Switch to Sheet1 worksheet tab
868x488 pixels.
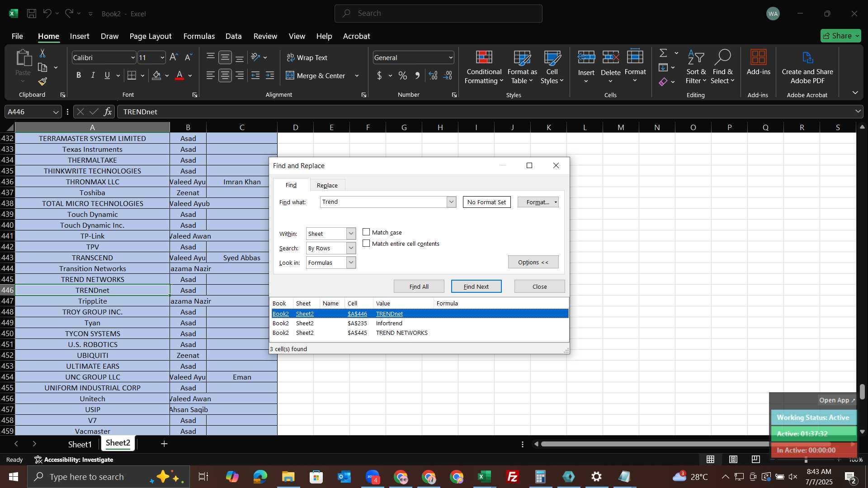[x=80, y=444]
